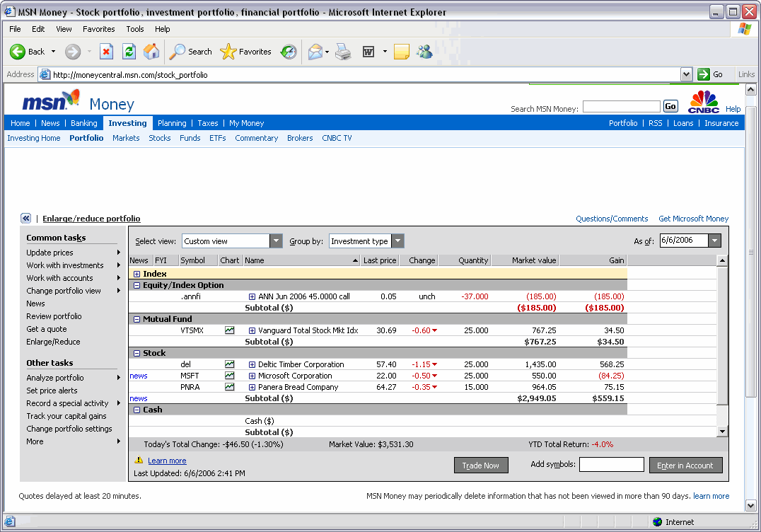This screenshot has width=761, height=532.
Task: Open the As of date dropdown
Action: (715, 241)
